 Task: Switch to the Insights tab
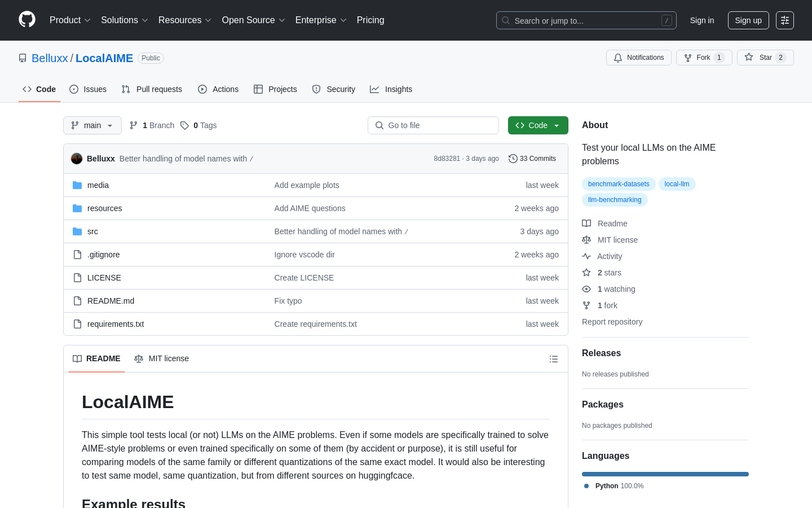coord(391,89)
